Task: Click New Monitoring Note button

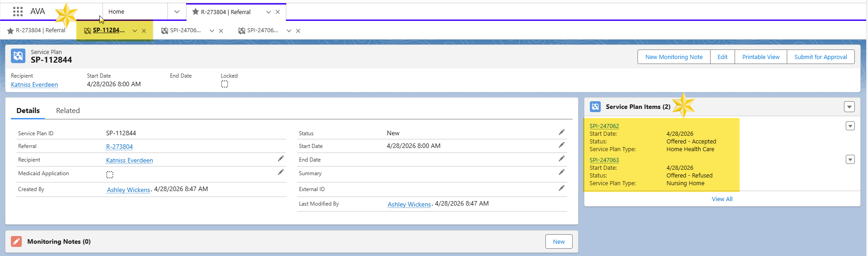Action: tap(674, 57)
